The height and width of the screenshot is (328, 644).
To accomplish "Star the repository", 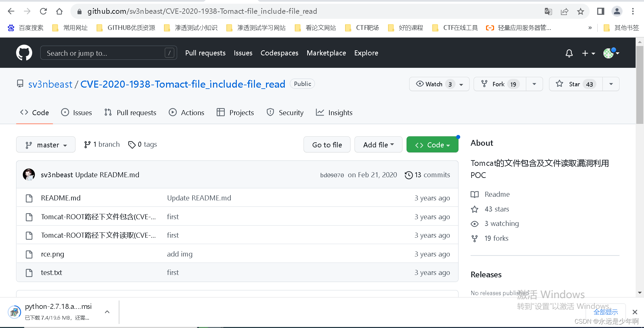I will [576, 84].
